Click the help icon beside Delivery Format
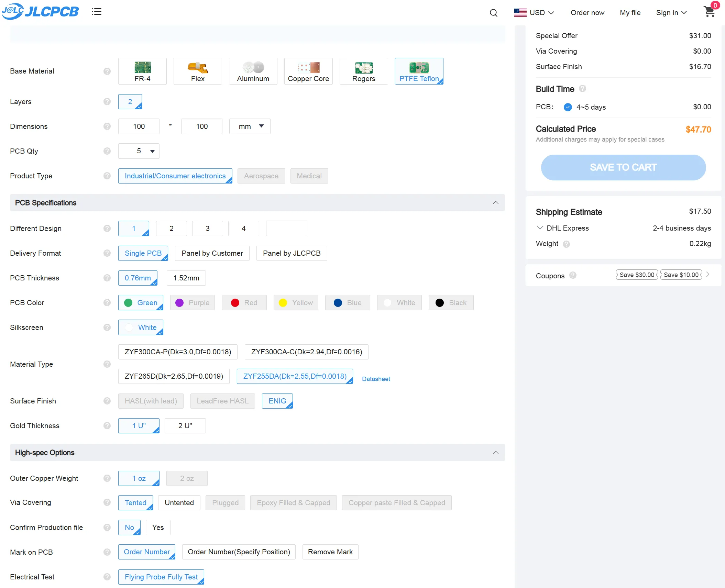 click(107, 253)
